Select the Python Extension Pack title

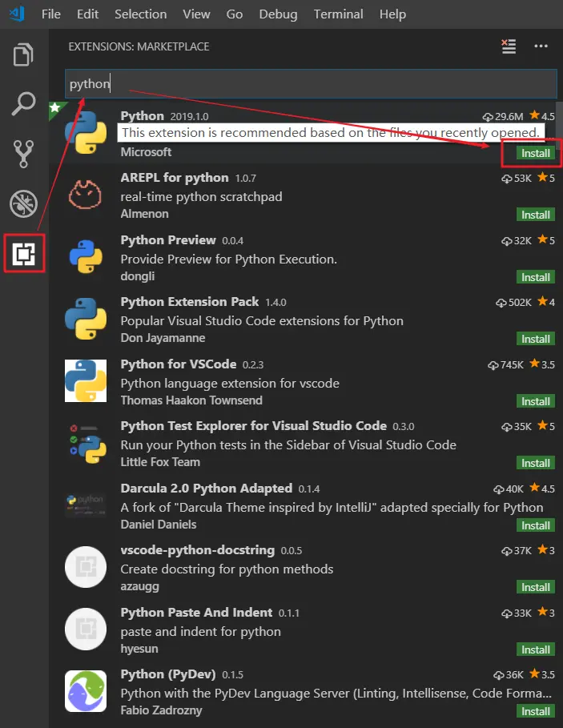coord(189,302)
